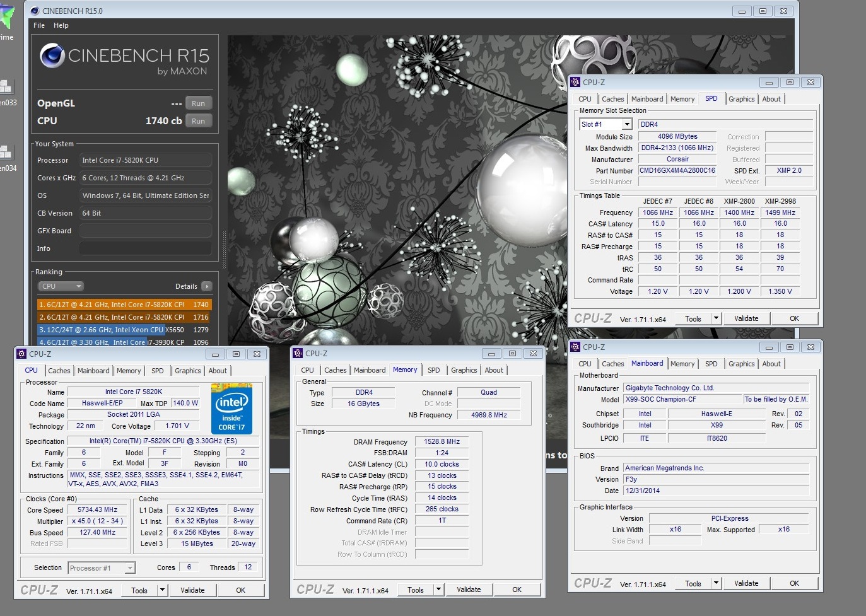Select About tab in Mainboard window
Image resolution: width=866 pixels, height=616 pixels.
pos(771,364)
